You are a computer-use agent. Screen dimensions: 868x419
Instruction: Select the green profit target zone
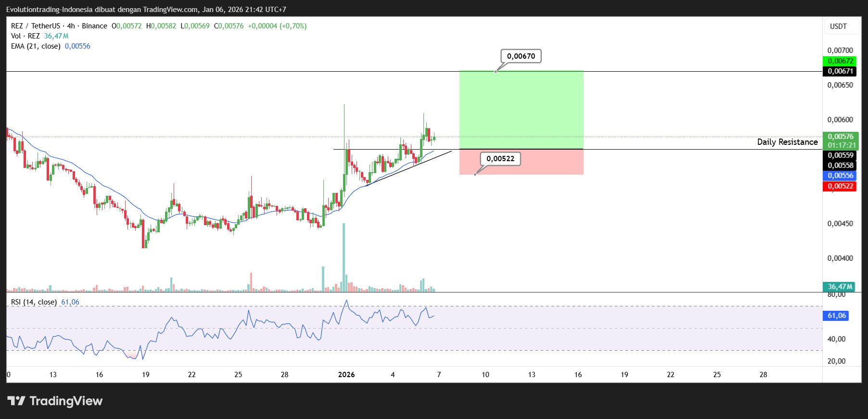click(x=522, y=110)
